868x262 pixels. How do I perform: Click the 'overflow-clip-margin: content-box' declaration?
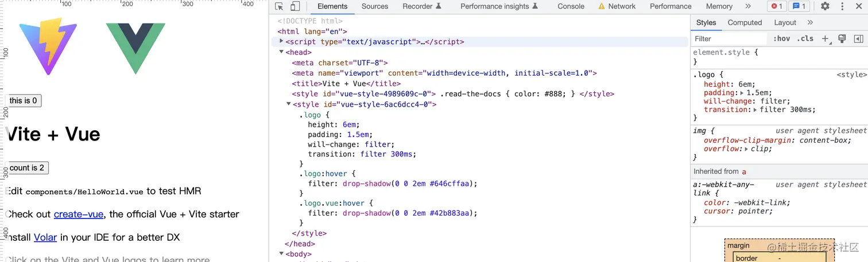(x=778, y=140)
